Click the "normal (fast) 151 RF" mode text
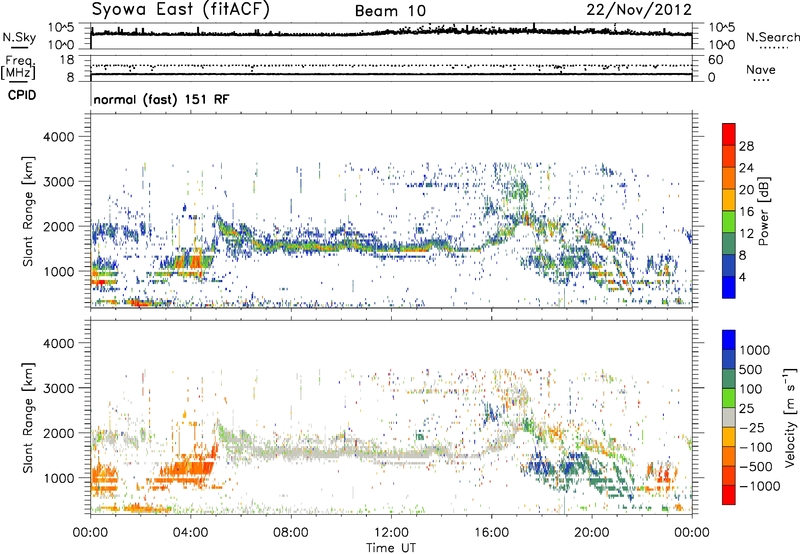Image resolution: width=800 pixels, height=554 pixels. coord(161,99)
